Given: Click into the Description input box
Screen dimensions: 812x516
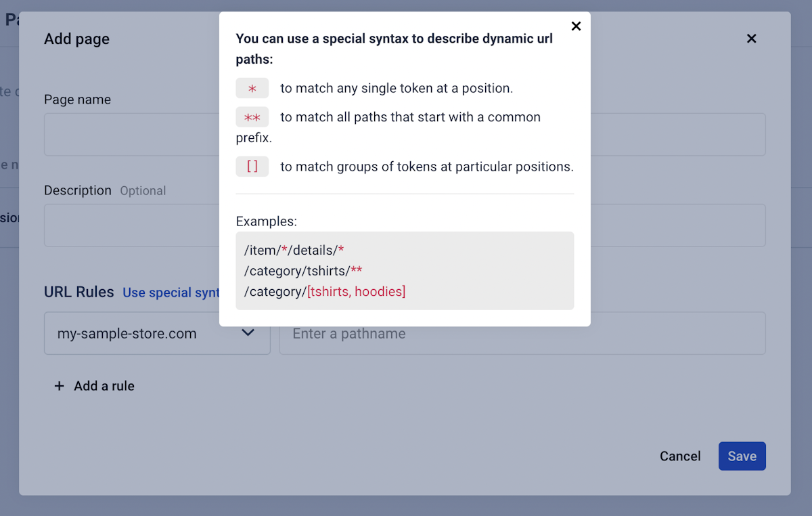Looking at the screenshot, I should tap(129, 225).
